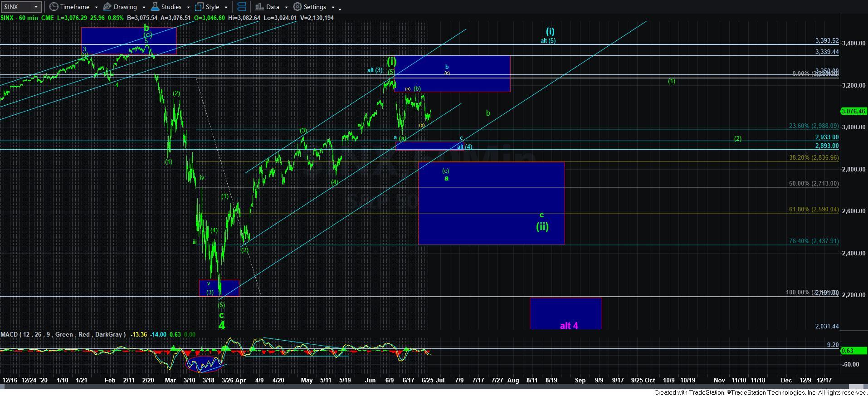The width and height of the screenshot is (868, 396).
Task: Open the Timeframe menu
Action: pyautogui.click(x=74, y=7)
